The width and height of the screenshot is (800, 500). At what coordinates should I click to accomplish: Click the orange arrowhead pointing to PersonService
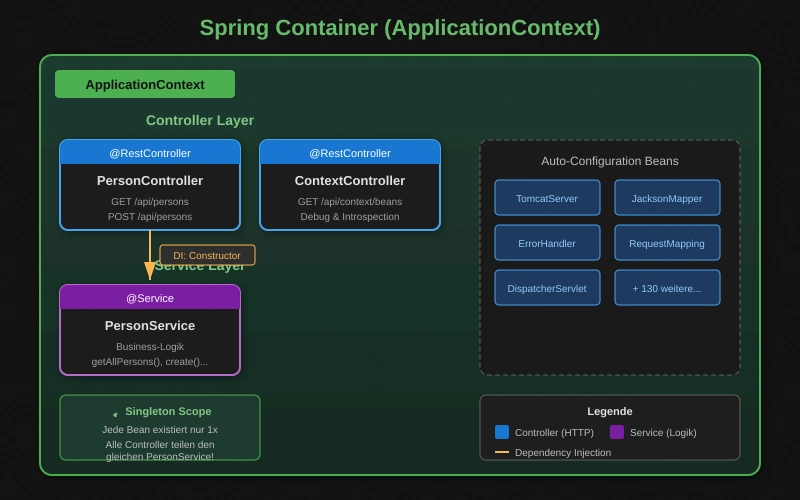(150, 271)
